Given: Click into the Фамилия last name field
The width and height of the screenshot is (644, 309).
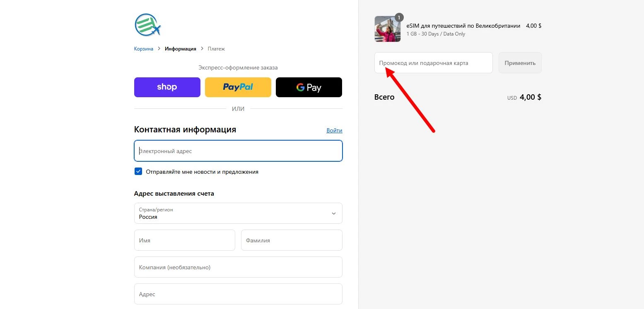Looking at the screenshot, I should 291,240.
